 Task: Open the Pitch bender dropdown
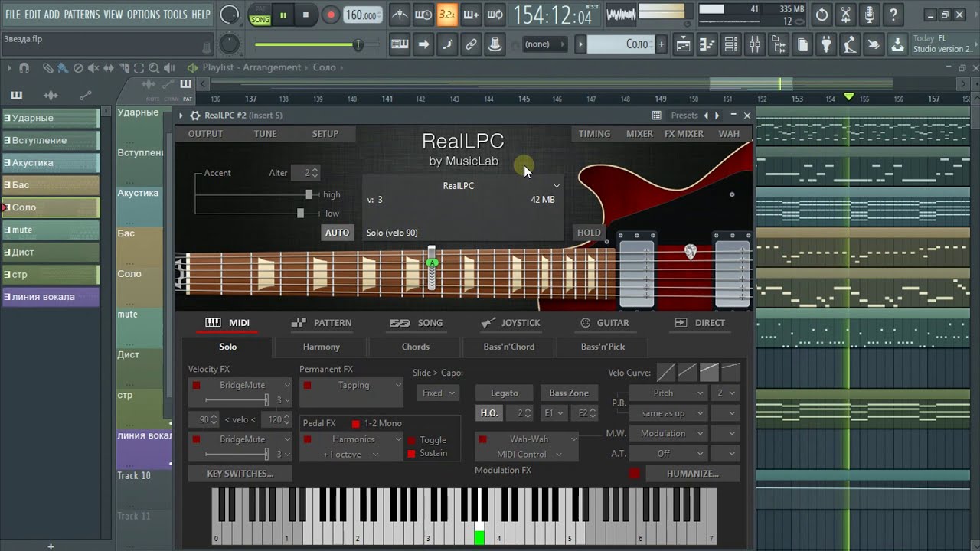[668, 393]
